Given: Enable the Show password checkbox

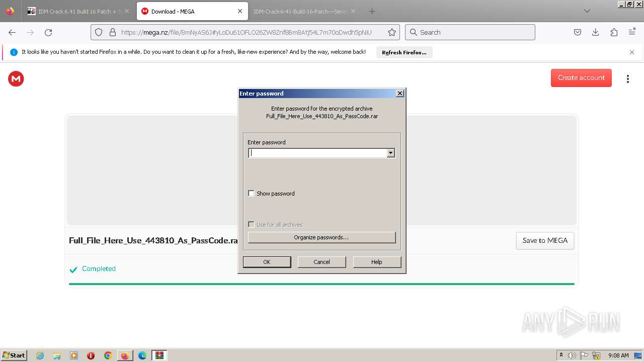Looking at the screenshot, I should click(251, 194).
